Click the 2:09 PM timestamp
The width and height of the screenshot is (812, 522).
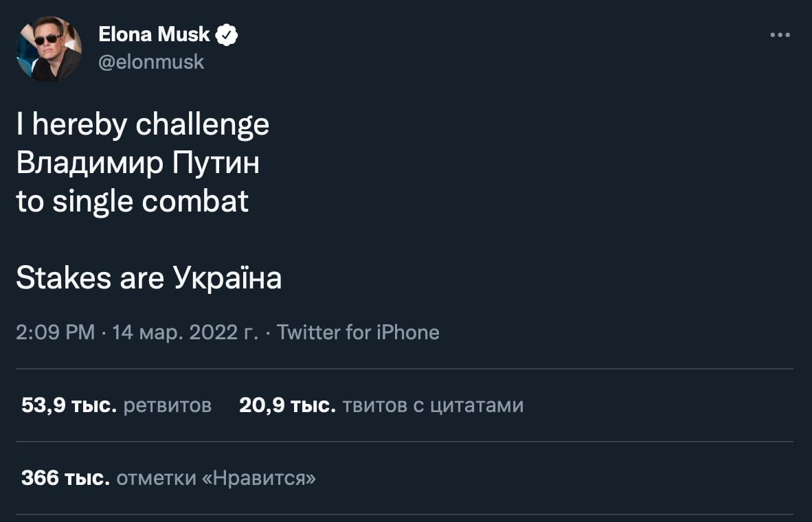55,332
